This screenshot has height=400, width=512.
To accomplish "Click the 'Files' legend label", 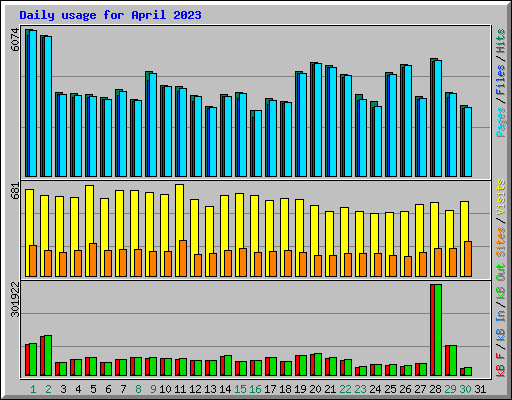I will tap(501, 80).
